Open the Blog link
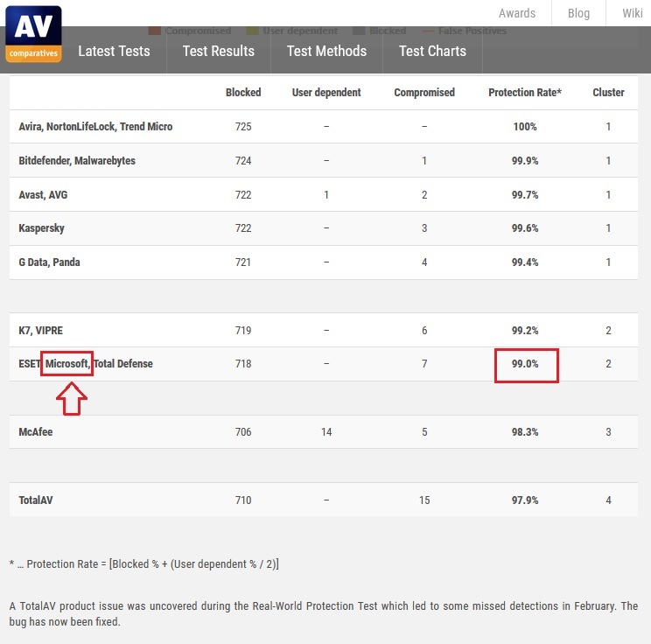This screenshot has width=651, height=644. [x=578, y=13]
